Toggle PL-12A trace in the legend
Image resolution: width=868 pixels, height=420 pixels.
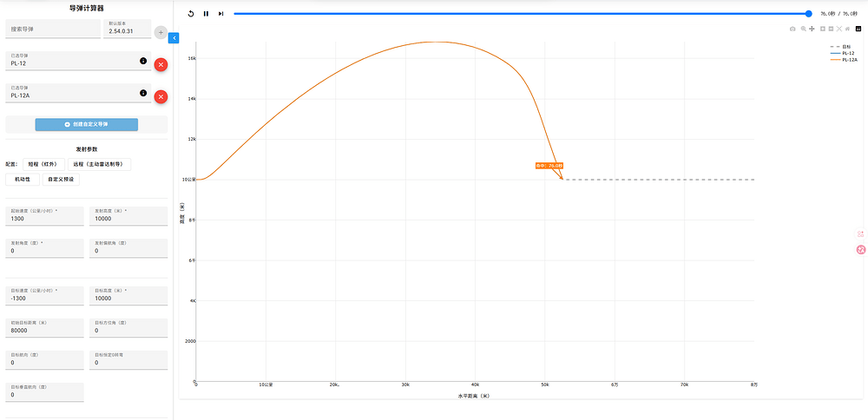point(848,60)
